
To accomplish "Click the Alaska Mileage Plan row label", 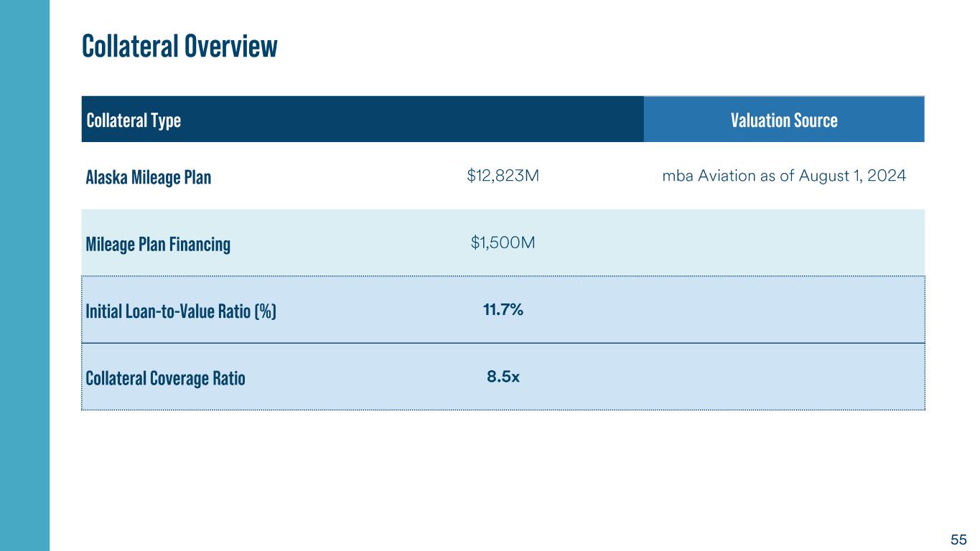I will 149,177.
